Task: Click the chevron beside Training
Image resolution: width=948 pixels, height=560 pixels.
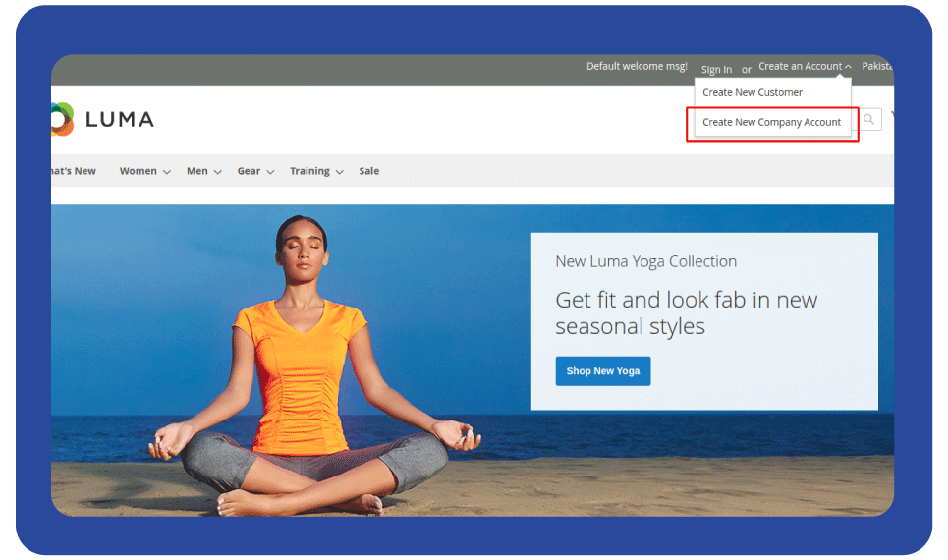Action: 340,172
